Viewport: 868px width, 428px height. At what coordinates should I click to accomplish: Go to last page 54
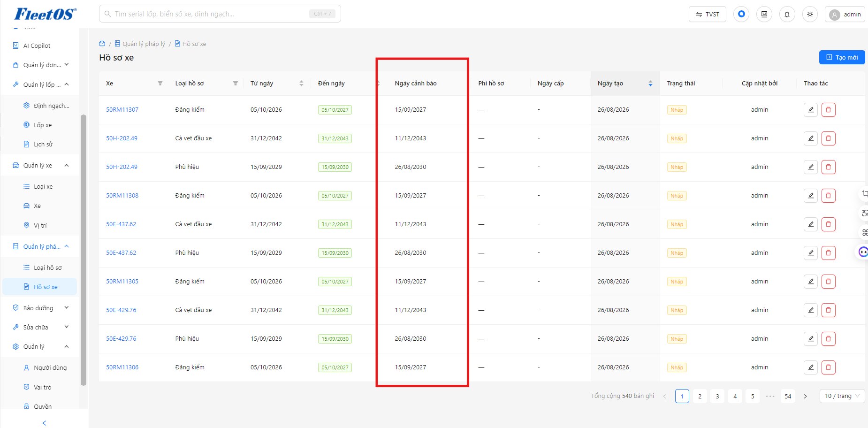point(788,396)
